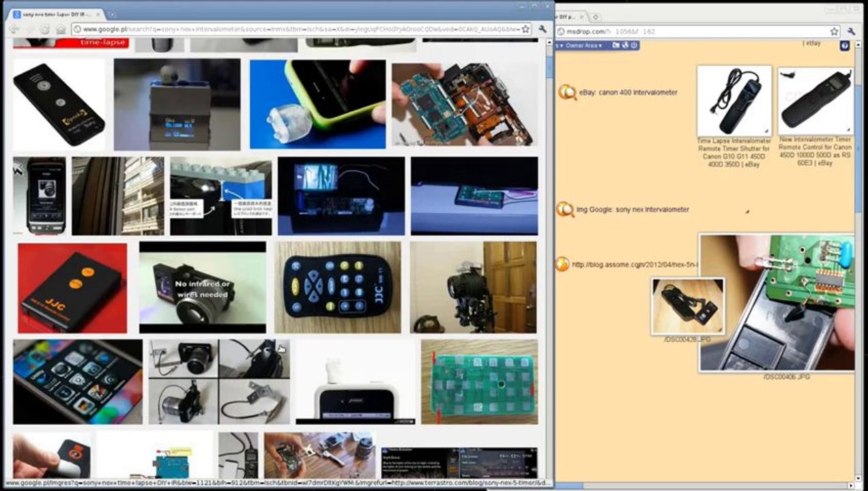This screenshot has height=491, width=868.
Task: Open smartphone showing camera app result
Action: (40, 196)
